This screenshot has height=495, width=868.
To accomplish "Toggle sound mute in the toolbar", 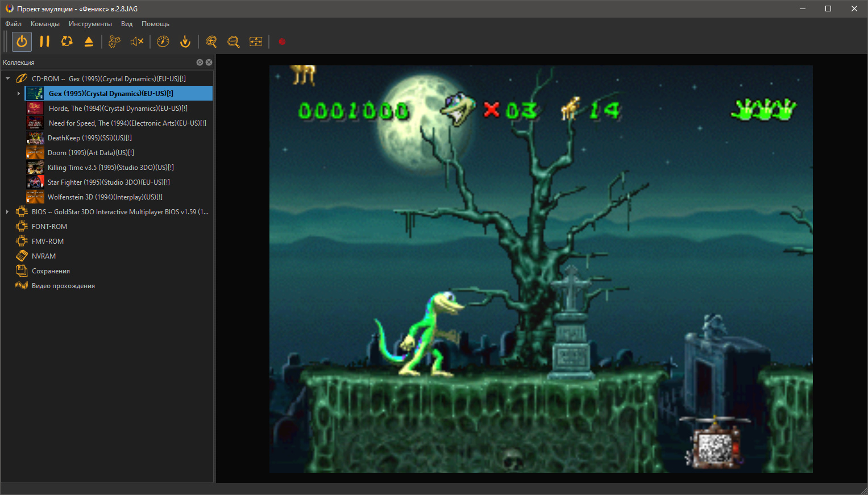I will tap(137, 41).
